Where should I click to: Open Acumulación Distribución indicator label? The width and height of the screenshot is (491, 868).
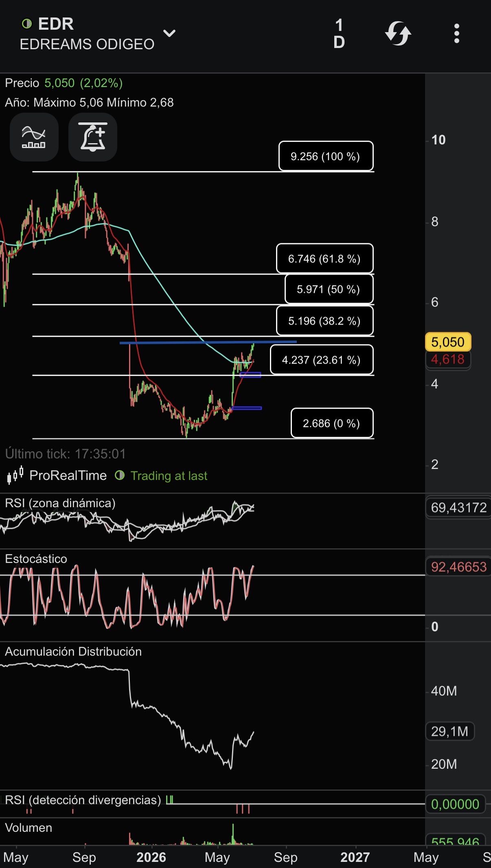pyautogui.click(x=73, y=652)
